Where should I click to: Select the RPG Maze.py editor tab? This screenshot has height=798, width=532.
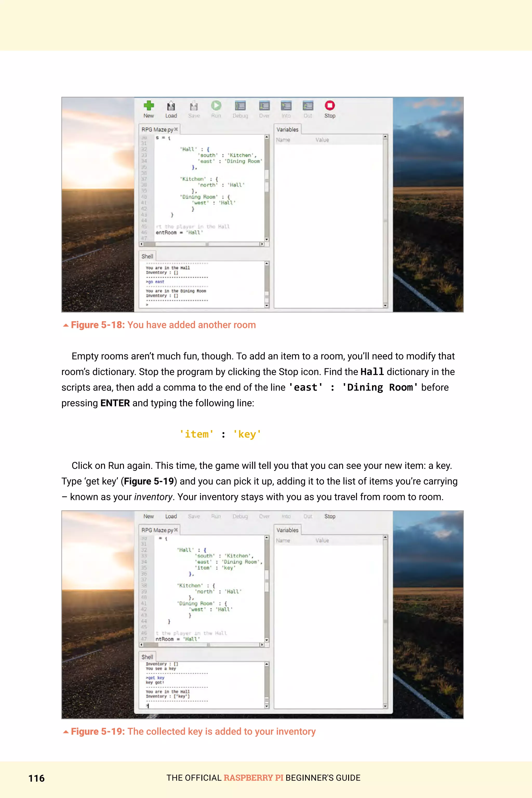[x=157, y=130]
